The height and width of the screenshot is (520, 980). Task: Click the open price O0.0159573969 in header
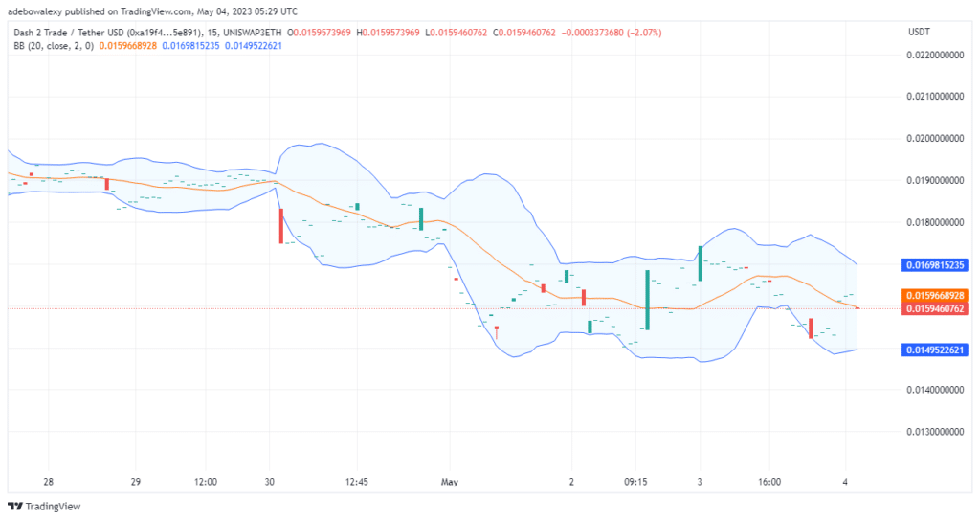pyautogui.click(x=319, y=33)
